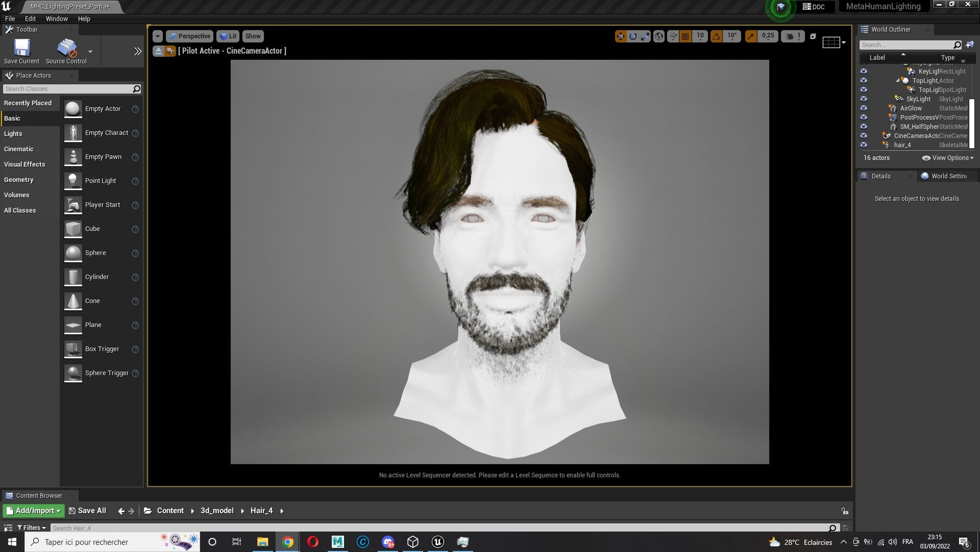Open the Add/Import dropdown
Viewport: 980px width, 552px height.
[x=34, y=511]
